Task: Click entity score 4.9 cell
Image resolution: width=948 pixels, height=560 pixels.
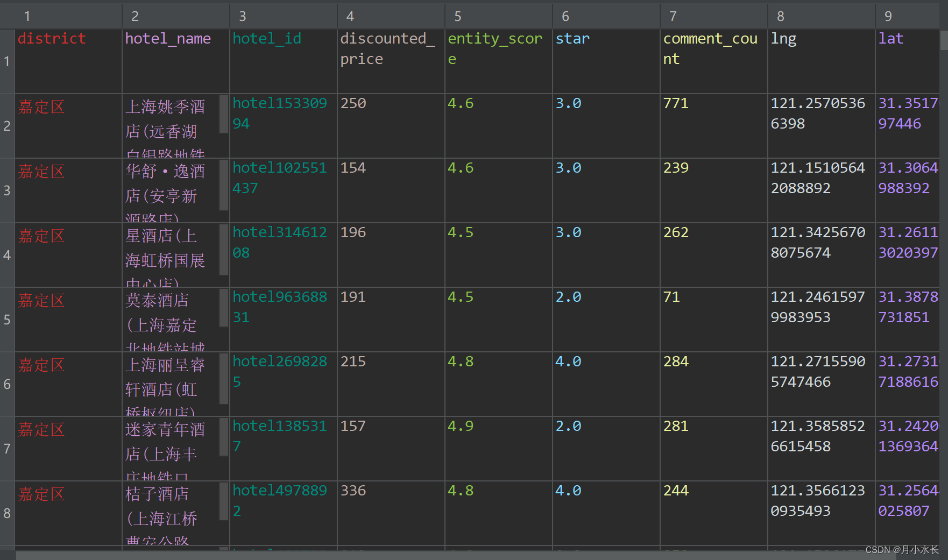Action: pos(499,449)
